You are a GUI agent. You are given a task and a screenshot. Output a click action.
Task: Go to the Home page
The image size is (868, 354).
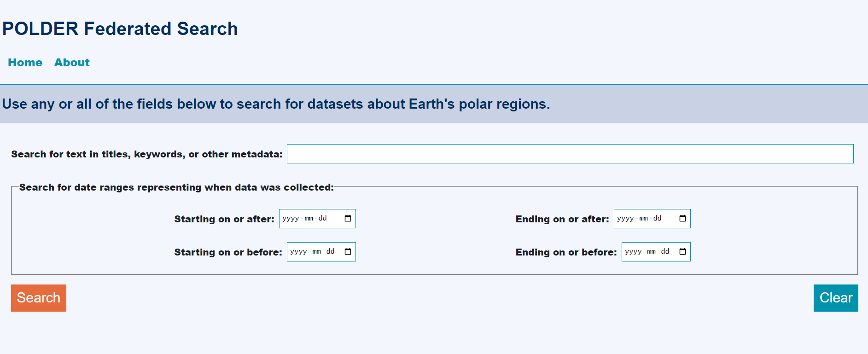25,63
